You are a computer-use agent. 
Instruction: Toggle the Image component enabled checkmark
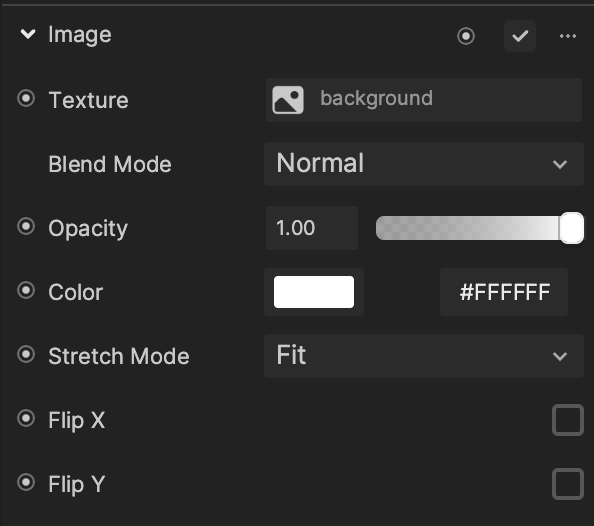pos(520,36)
